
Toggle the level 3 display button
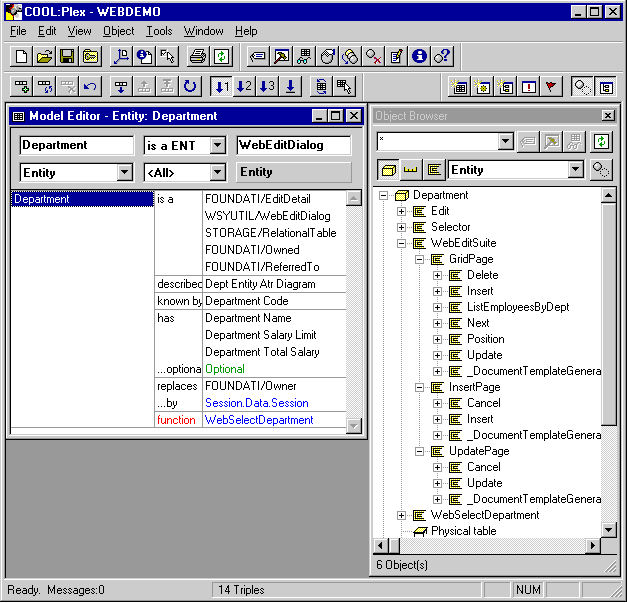point(267,86)
